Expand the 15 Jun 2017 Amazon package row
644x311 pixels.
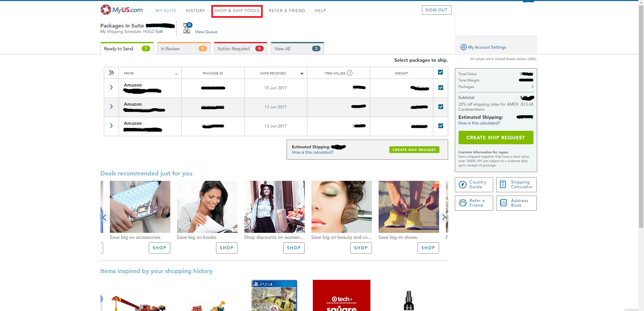click(x=111, y=88)
